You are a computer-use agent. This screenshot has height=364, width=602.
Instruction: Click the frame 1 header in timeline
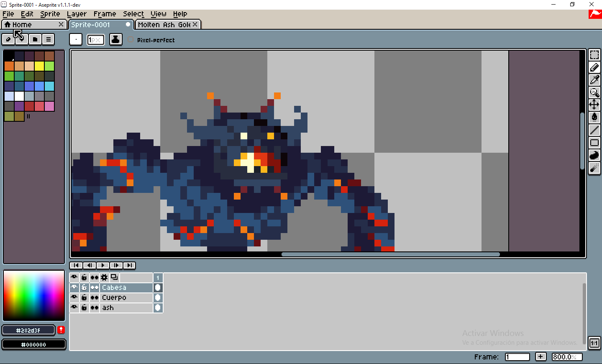click(158, 277)
